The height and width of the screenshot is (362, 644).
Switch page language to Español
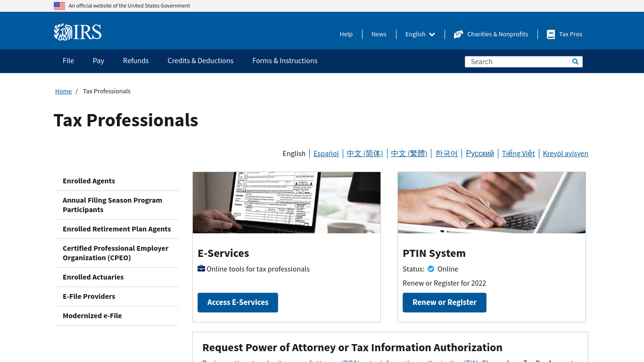(x=326, y=154)
